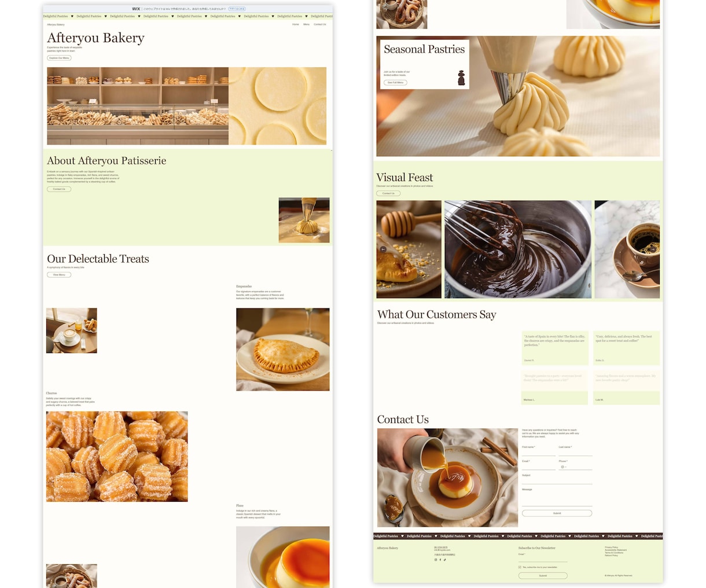Click Contact Us button under About Afteryou Patisserie
Screen dimensions: 706x588
(x=59, y=189)
